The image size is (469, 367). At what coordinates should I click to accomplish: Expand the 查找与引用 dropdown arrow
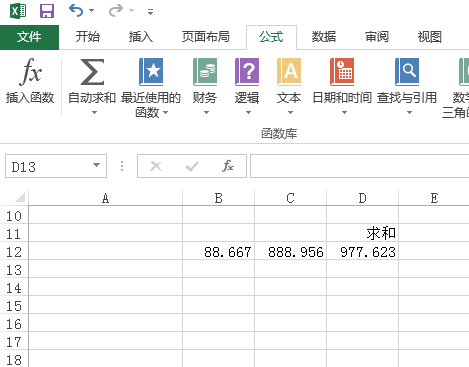point(409,113)
